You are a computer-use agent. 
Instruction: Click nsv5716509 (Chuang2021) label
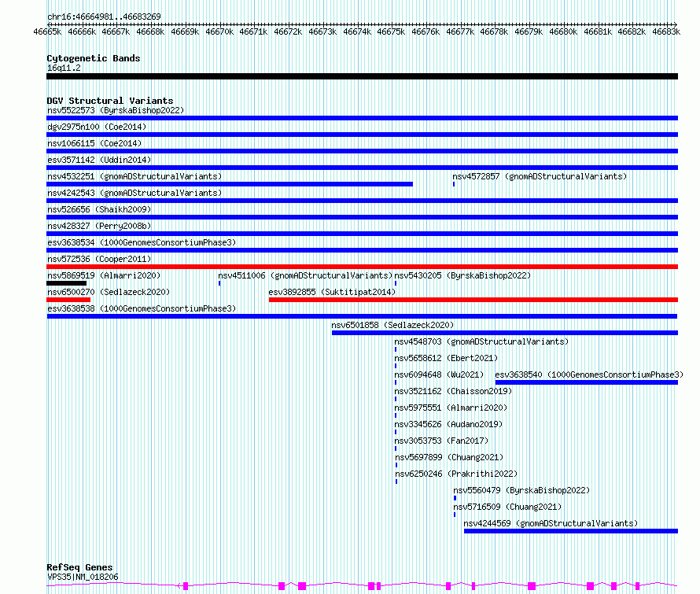pyautogui.click(x=507, y=507)
